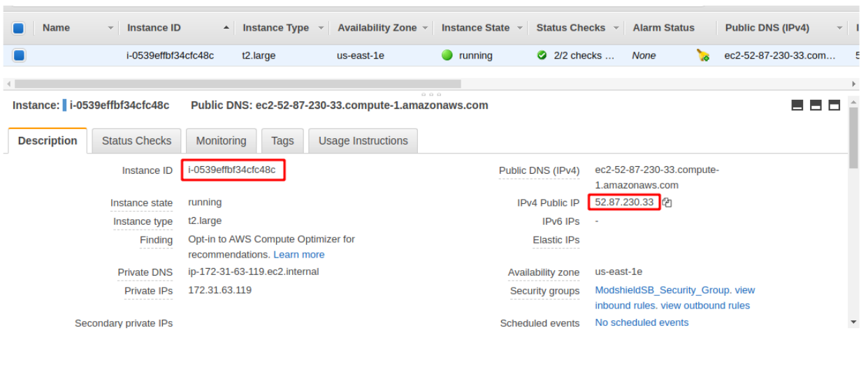This screenshot has width=868, height=372.
Task: Click the pane resize grip dots
Action: tap(431, 94)
